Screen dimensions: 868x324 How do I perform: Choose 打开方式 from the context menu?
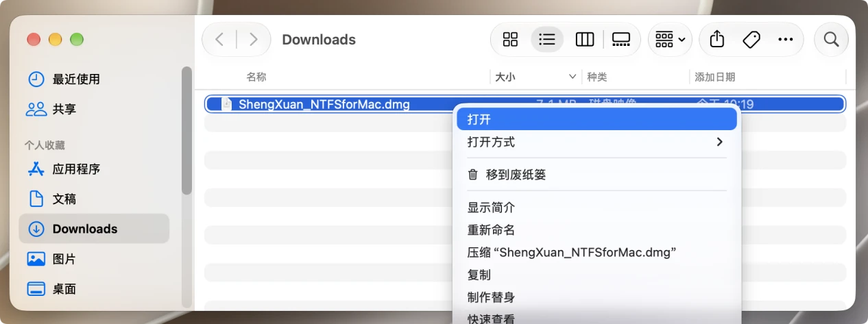tap(596, 142)
